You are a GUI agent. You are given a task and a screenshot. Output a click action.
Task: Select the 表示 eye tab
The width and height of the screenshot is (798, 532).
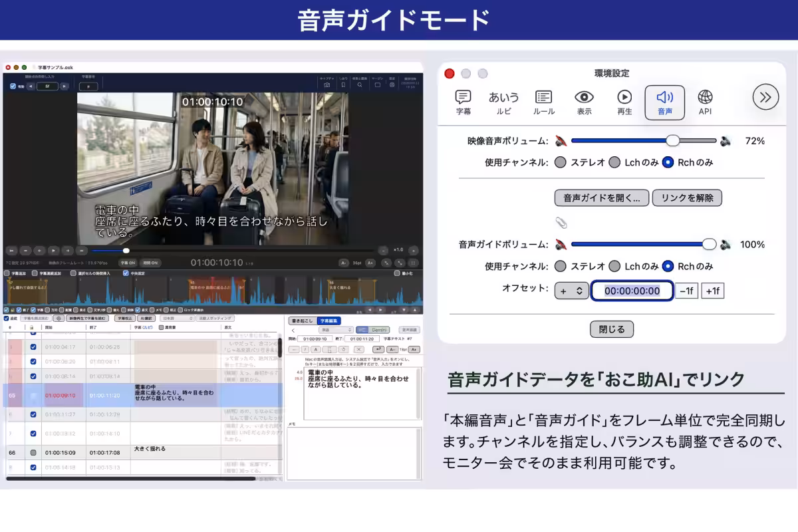pos(584,102)
